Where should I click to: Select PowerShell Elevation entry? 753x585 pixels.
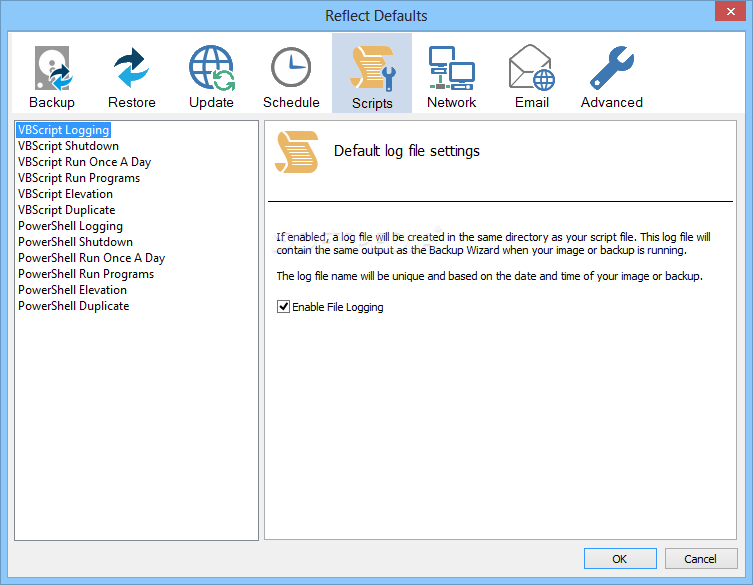73,290
